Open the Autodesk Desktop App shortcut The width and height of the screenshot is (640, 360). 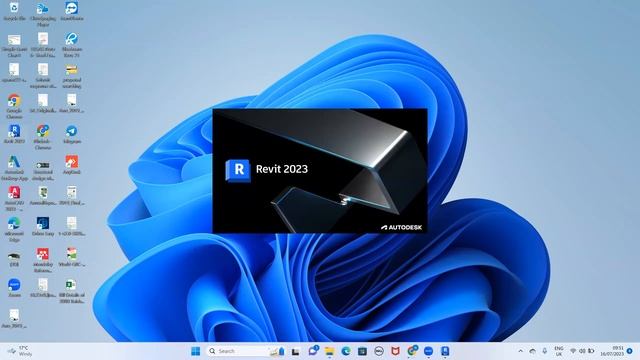point(14,168)
